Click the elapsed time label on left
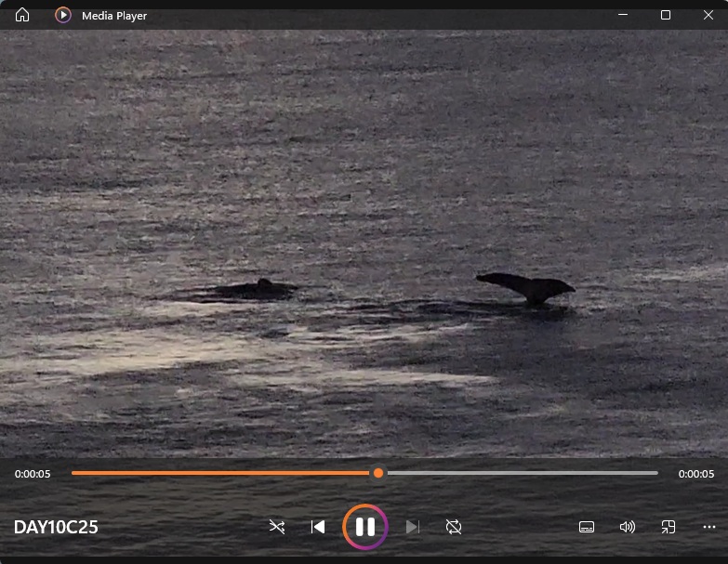This screenshot has height=564, width=728. coord(33,474)
